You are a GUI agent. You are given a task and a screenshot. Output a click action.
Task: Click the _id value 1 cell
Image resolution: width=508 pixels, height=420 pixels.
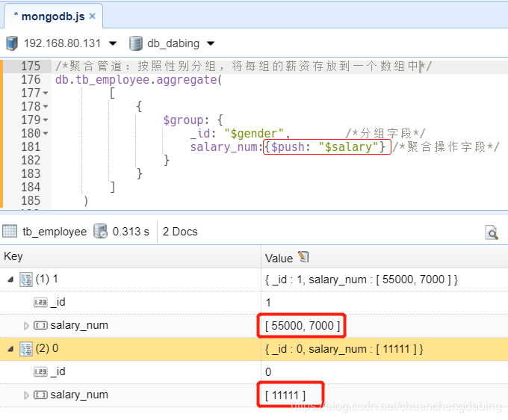tap(268, 303)
